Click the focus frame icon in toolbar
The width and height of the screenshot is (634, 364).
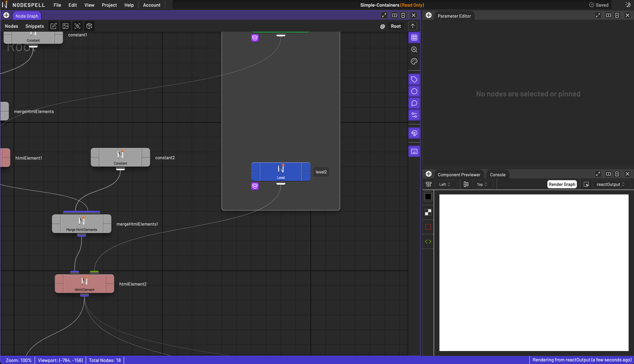tap(77, 26)
